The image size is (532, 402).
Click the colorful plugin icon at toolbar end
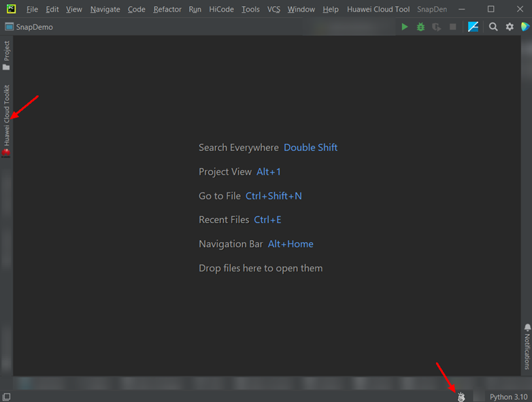tap(525, 27)
